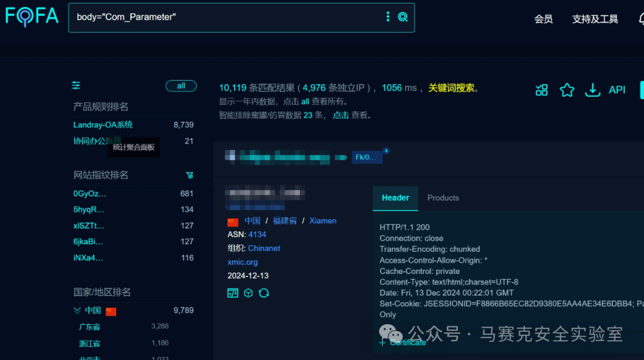Image resolution: width=644 pixels, height=360 pixels.
Task: Open the FOFA logo home link
Action: click(x=32, y=17)
